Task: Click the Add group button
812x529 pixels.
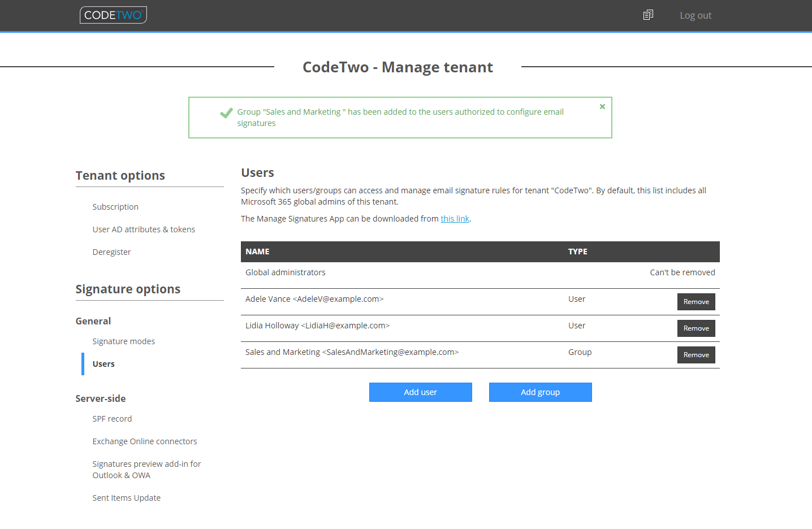Action: point(540,392)
